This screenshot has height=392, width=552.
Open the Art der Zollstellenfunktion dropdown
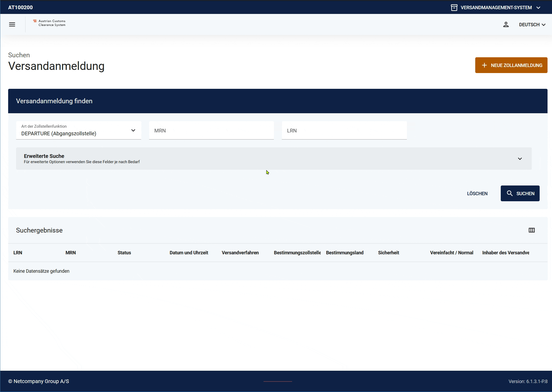[x=79, y=130]
